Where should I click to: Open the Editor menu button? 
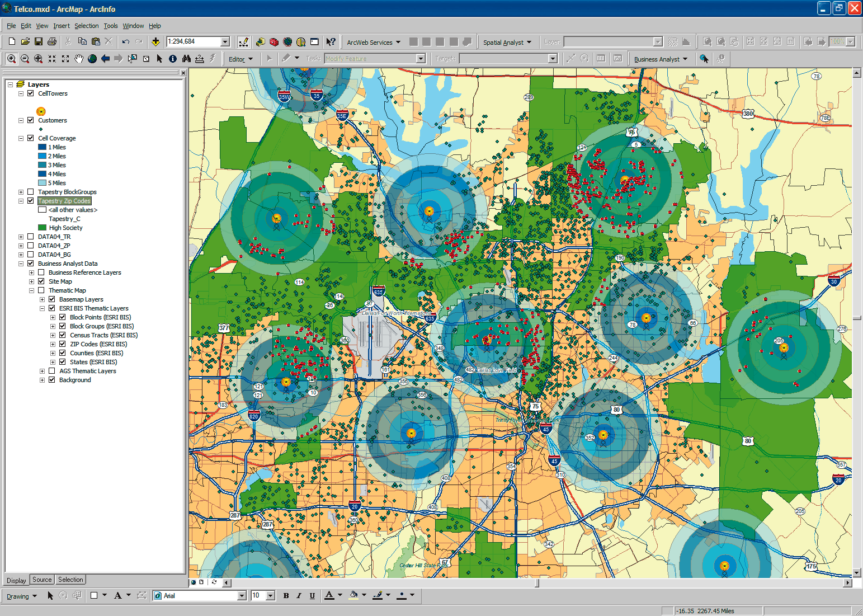pyautogui.click(x=240, y=59)
